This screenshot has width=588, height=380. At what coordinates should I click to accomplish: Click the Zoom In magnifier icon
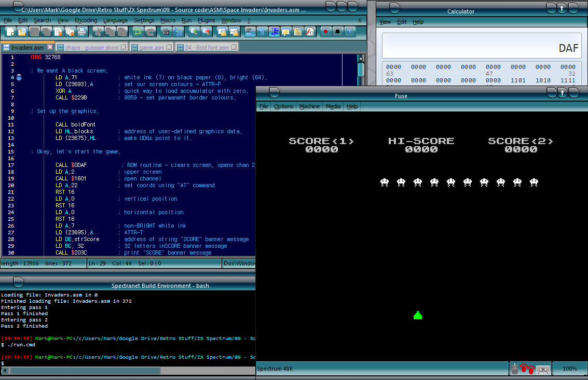[194, 32]
